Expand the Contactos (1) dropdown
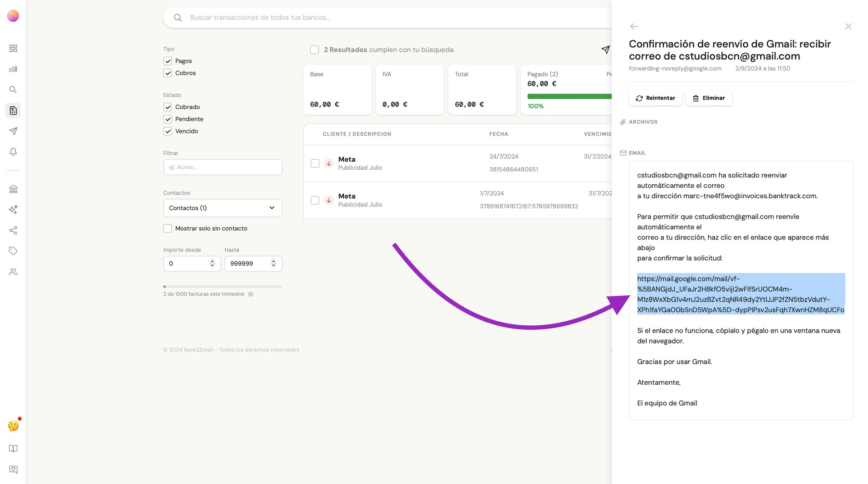 (x=223, y=208)
